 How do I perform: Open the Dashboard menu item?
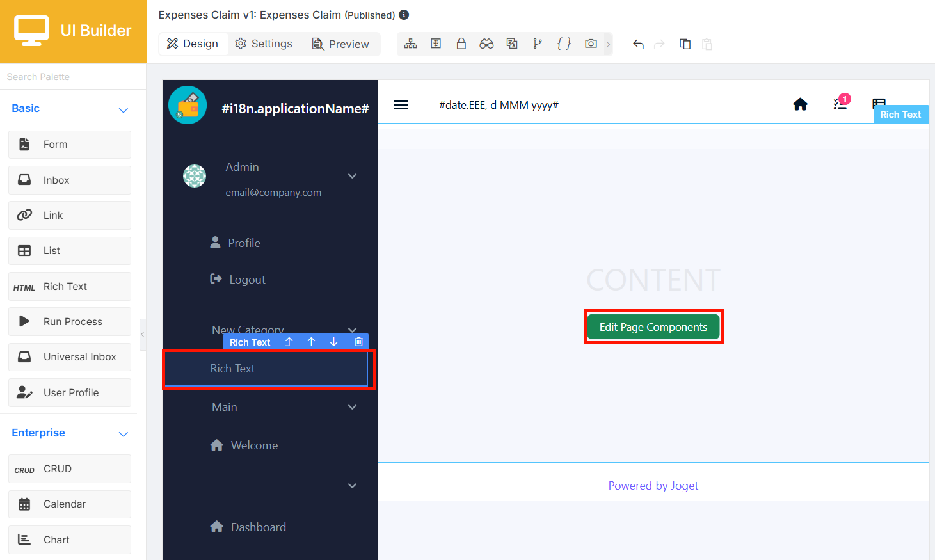click(248, 527)
